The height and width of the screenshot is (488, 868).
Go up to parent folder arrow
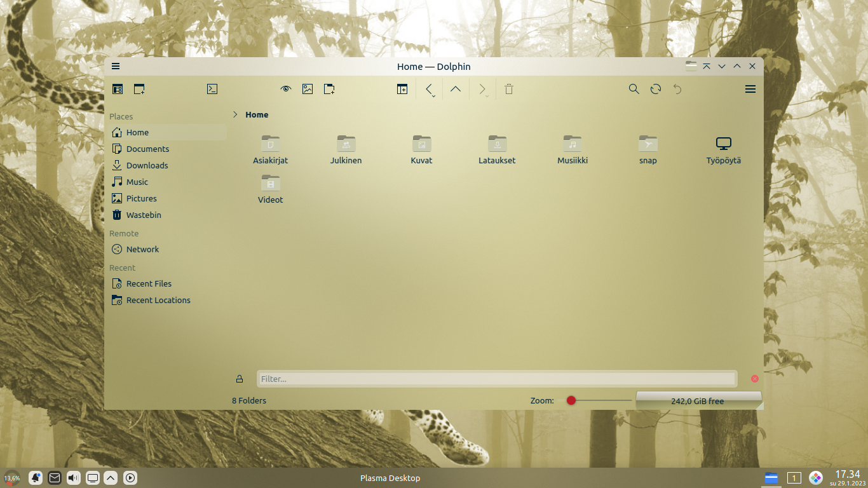coord(456,89)
